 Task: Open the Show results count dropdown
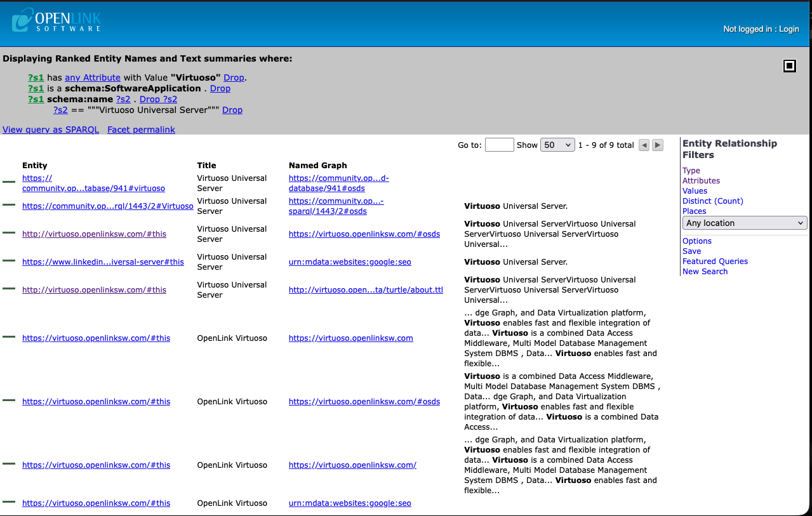tap(557, 145)
